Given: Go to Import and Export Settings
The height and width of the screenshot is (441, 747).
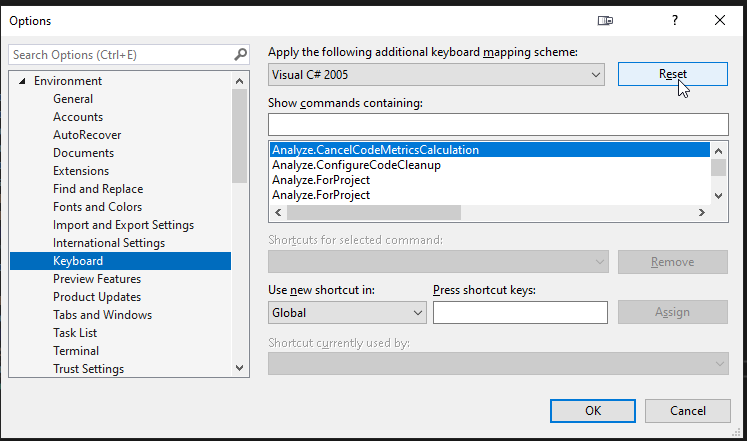Looking at the screenshot, I should point(123,225).
